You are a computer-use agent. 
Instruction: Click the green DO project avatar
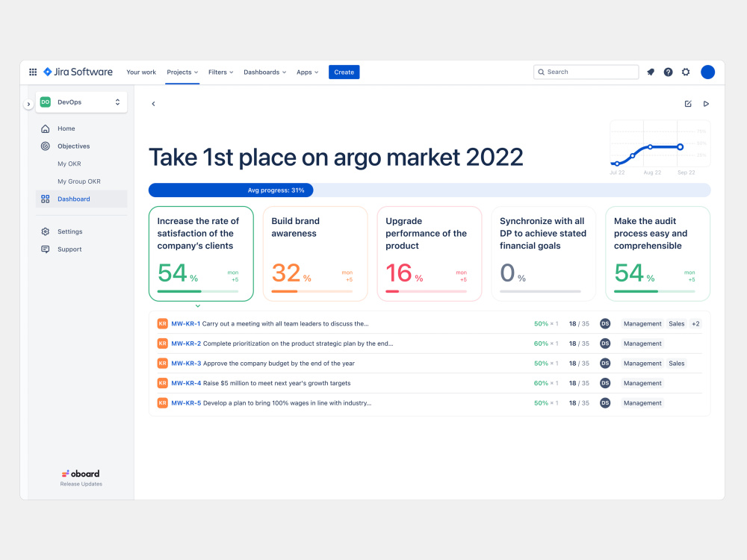pyautogui.click(x=46, y=102)
